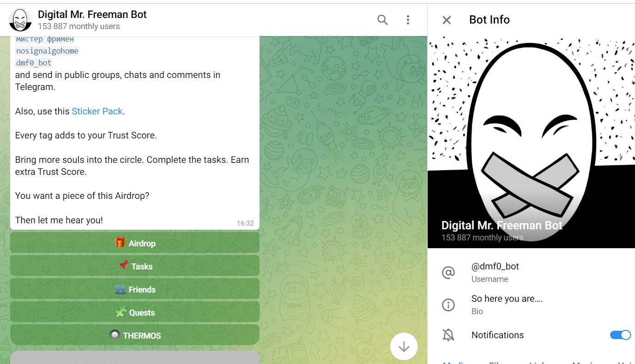The height and width of the screenshot is (364, 635).
Task: Click the 'So here you are....' bio text
Action: (507, 298)
